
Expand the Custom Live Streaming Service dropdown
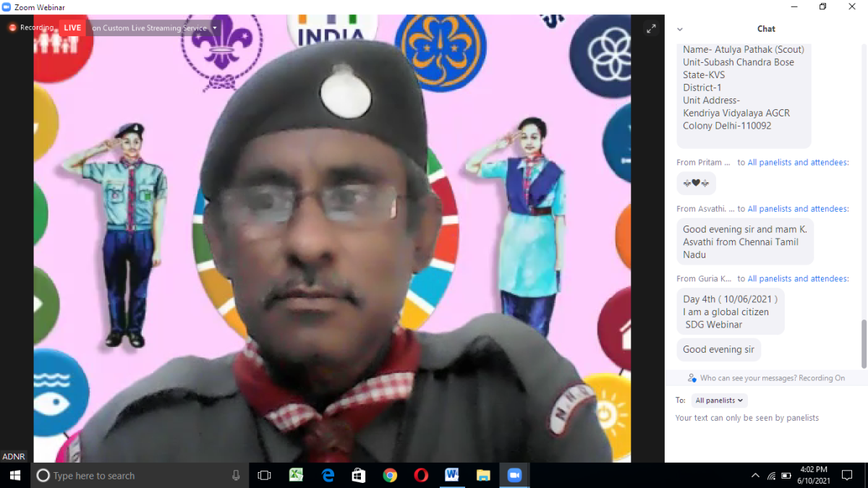coord(214,28)
